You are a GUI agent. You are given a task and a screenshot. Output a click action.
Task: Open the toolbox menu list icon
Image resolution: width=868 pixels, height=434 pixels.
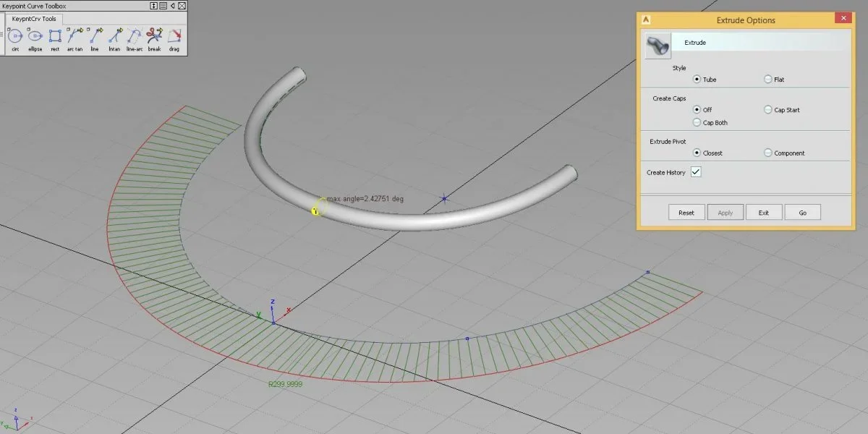(x=163, y=6)
